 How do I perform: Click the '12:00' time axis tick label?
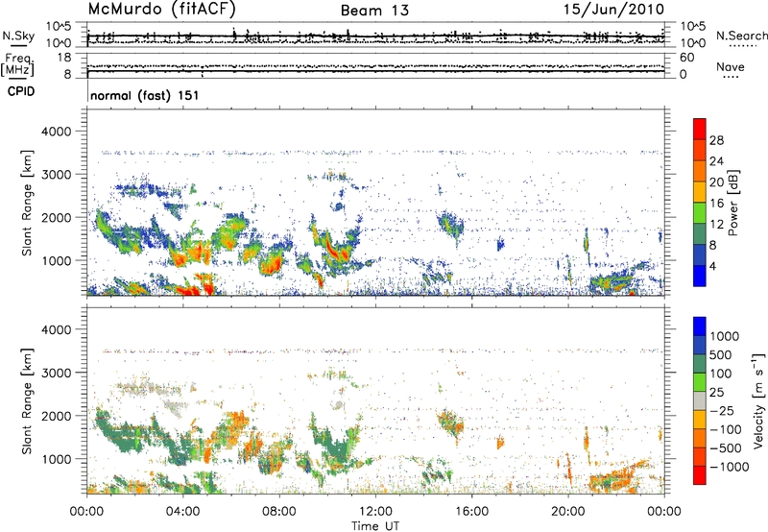coord(375,512)
